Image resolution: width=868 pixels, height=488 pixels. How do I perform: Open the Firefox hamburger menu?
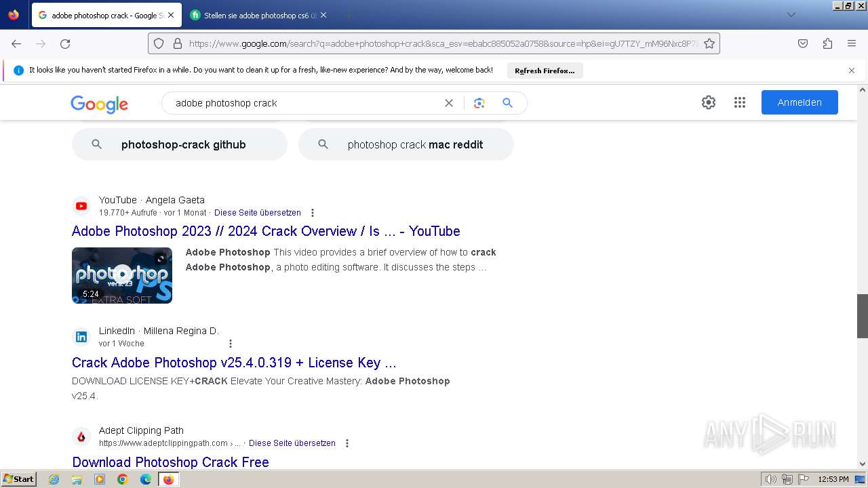(x=852, y=43)
